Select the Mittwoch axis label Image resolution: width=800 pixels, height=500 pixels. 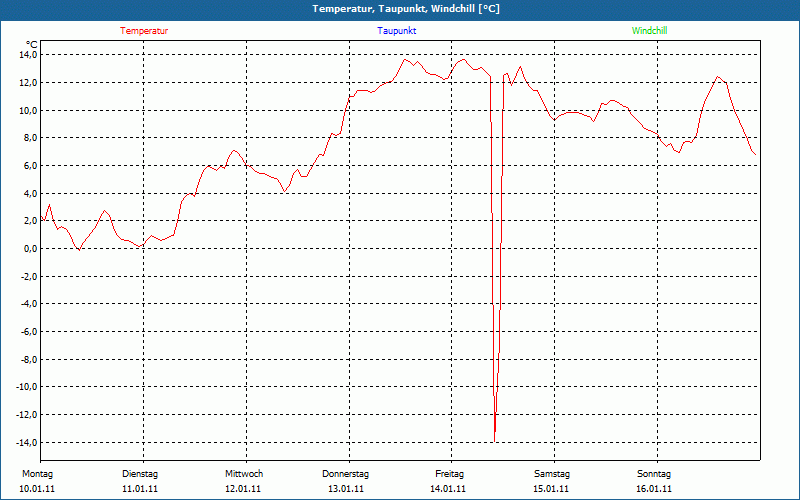coord(244,474)
